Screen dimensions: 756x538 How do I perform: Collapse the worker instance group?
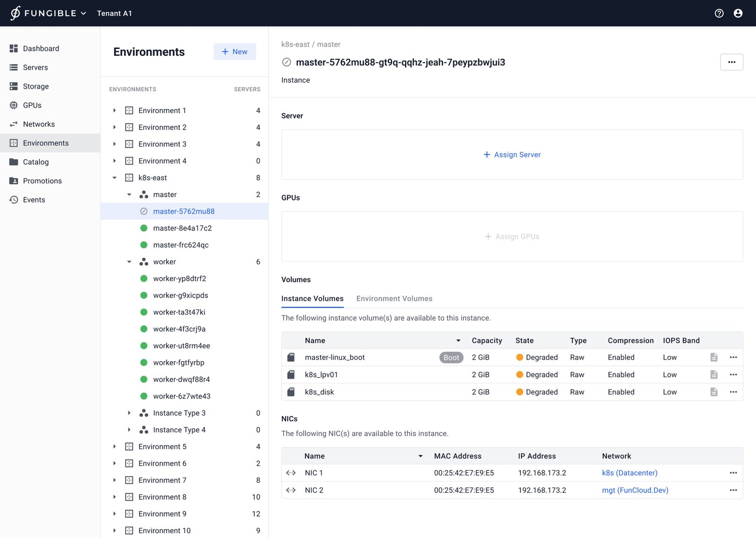(129, 262)
